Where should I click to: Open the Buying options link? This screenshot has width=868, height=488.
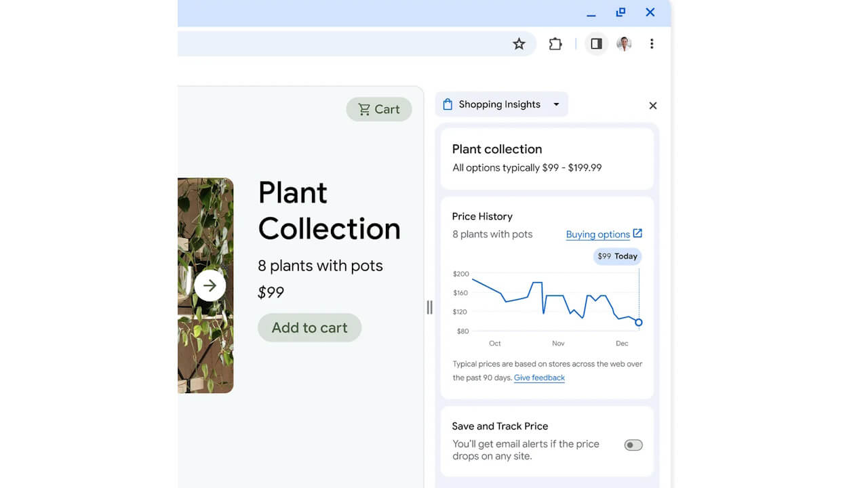[x=597, y=235]
